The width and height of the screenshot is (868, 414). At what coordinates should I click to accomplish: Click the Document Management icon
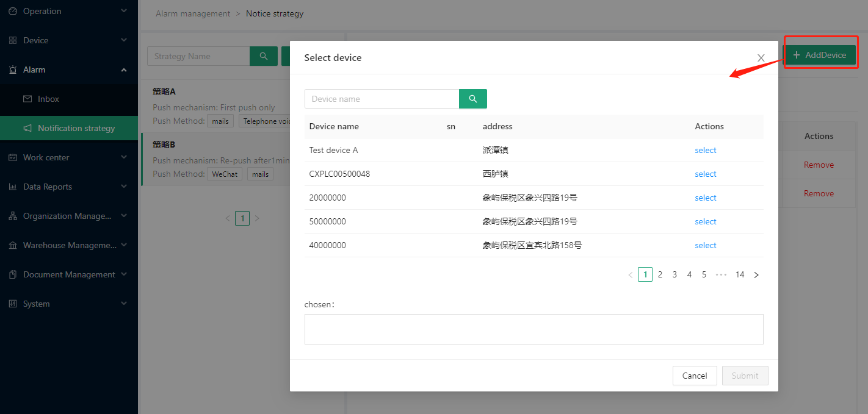[13, 274]
